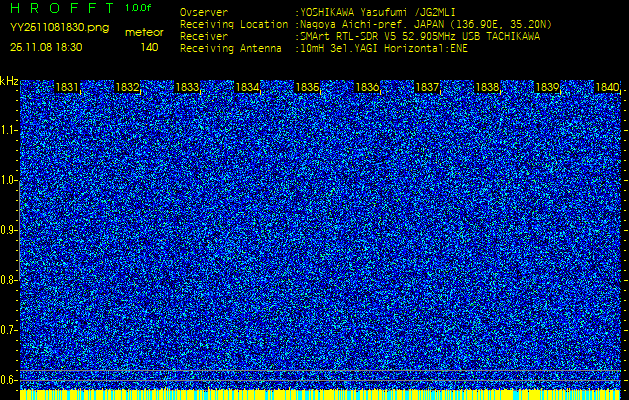This screenshot has width=629, height=400.
Task: Click the 0.8 frequency axis label
Action: click(8, 280)
